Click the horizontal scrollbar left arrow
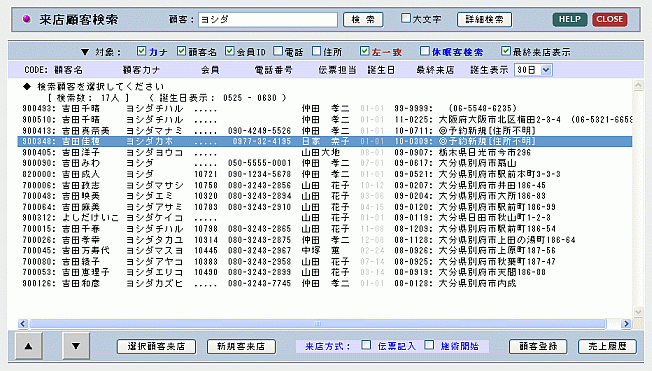 coord(23,324)
